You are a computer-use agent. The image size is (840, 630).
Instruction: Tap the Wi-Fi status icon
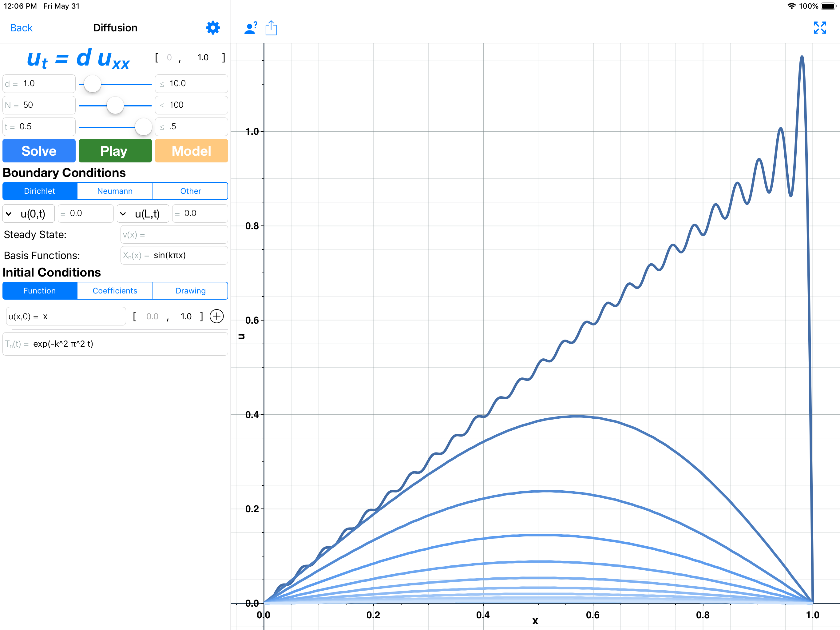(791, 6)
